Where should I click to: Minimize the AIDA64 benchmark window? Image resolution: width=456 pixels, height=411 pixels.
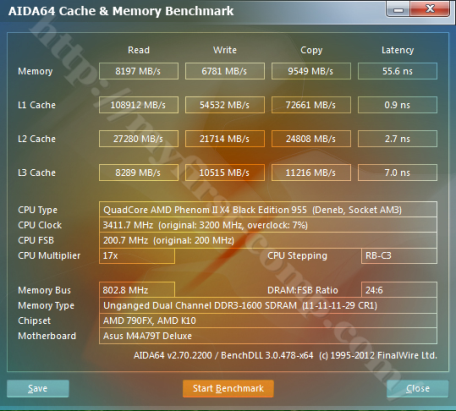point(398,9)
